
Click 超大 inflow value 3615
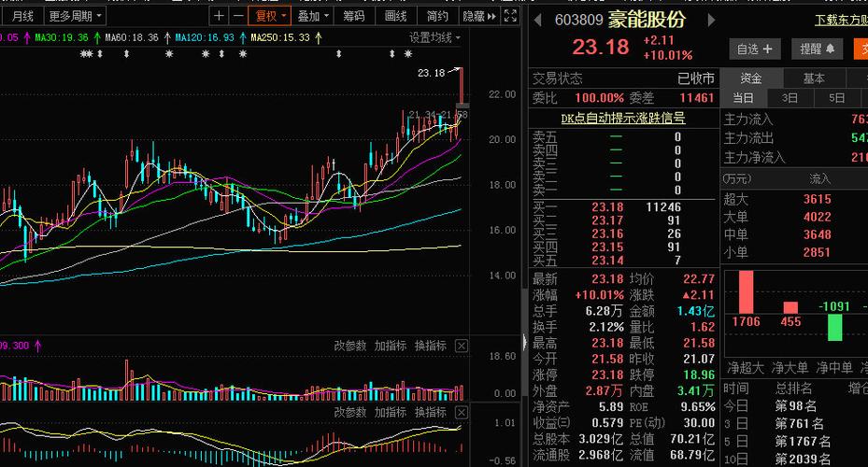[x=817, y=199]
